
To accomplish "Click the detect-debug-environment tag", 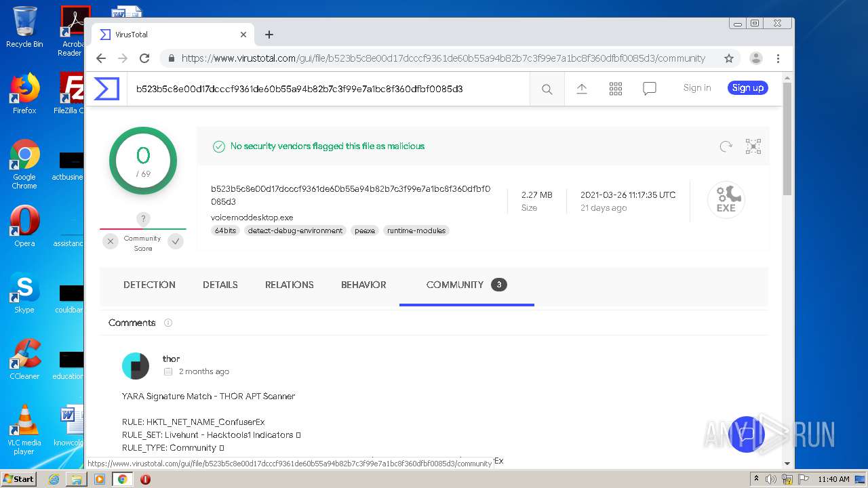I will point(295,230).
